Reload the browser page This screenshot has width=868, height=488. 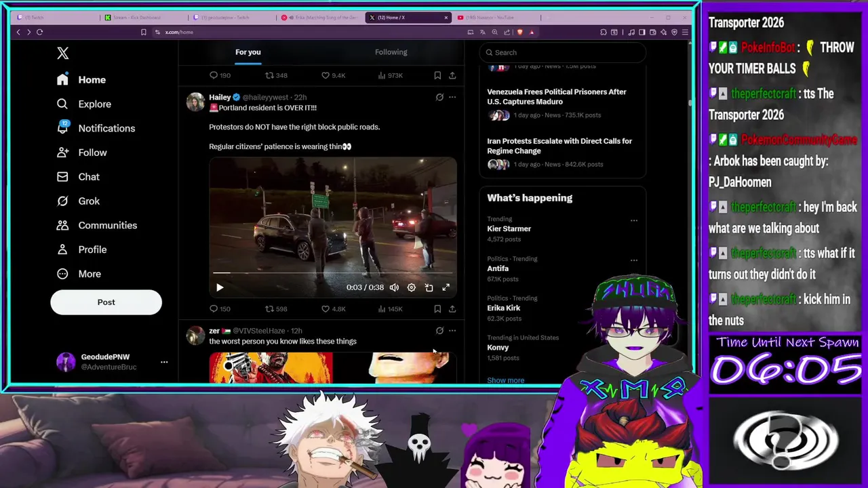[39, 32]
